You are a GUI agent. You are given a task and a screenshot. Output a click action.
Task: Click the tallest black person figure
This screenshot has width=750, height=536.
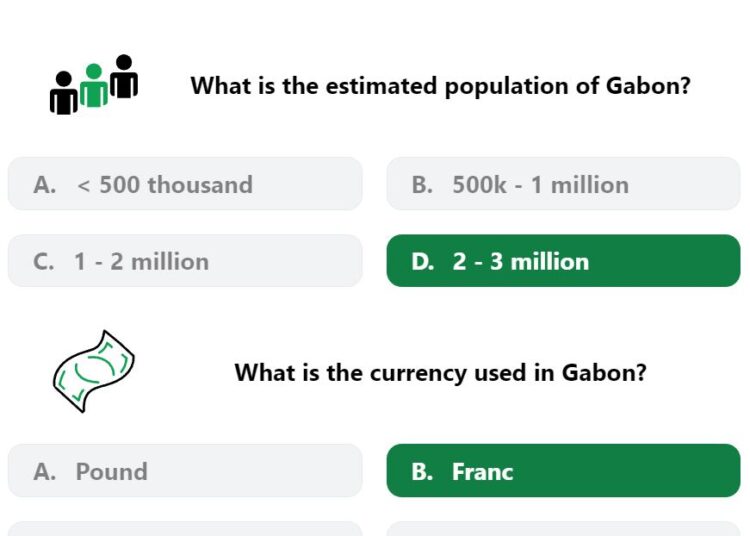click(x=124, y=77)
